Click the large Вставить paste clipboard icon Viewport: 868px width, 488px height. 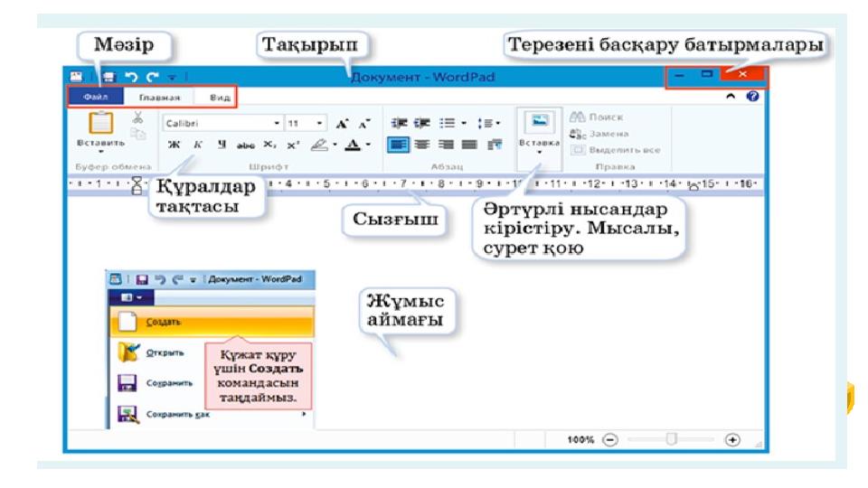click(x=100, y=122)
